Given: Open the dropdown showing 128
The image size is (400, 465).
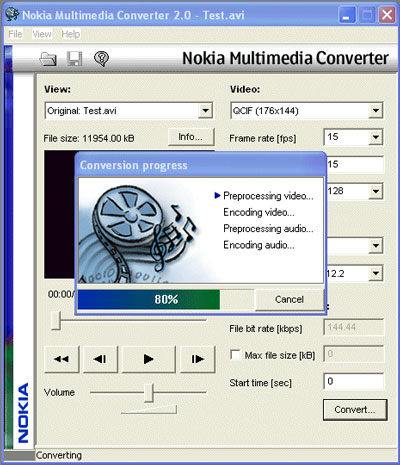Looking at the screenshot, I should point(376,191).
